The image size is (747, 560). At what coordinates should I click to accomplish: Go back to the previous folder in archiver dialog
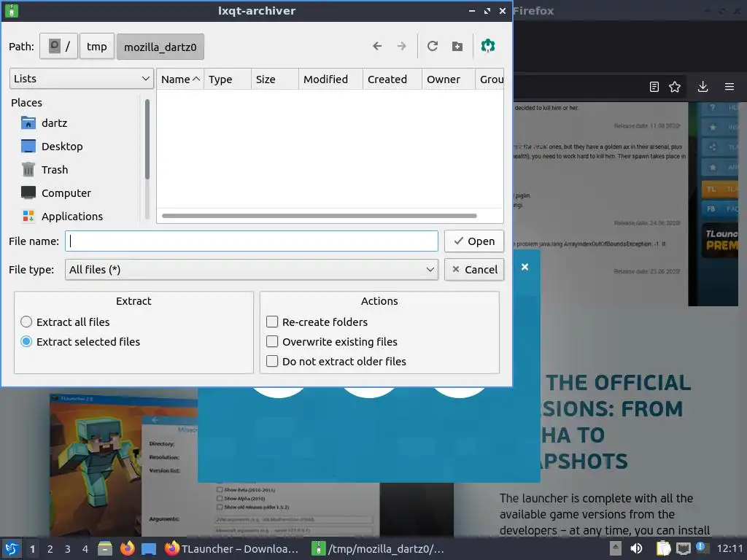coord(377,46)
